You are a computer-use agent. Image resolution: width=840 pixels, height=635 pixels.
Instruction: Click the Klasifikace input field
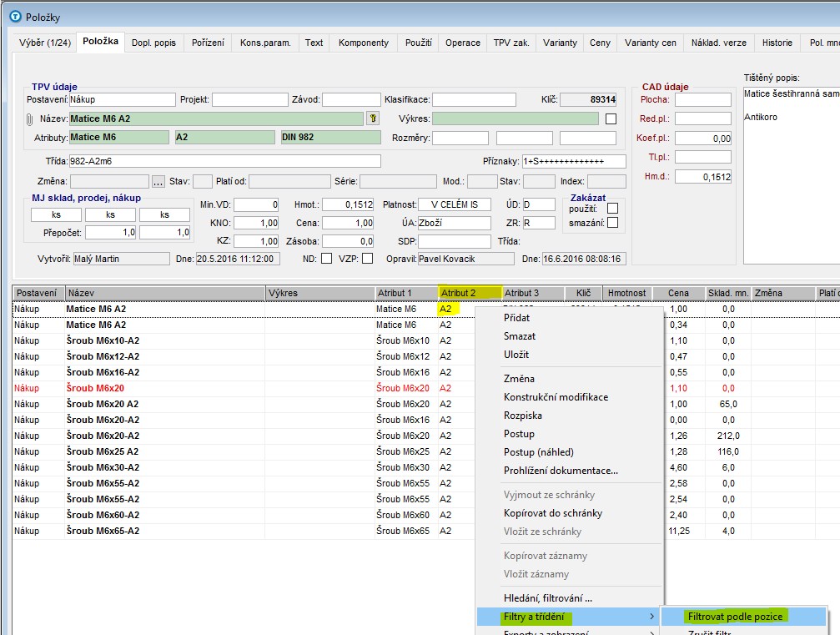click(x=474, y=99)
